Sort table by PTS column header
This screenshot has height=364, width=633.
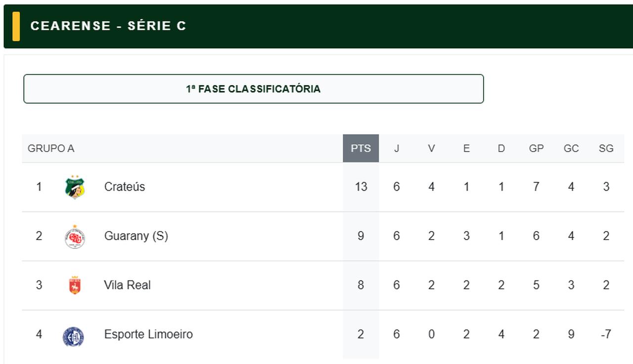[361, 148]
